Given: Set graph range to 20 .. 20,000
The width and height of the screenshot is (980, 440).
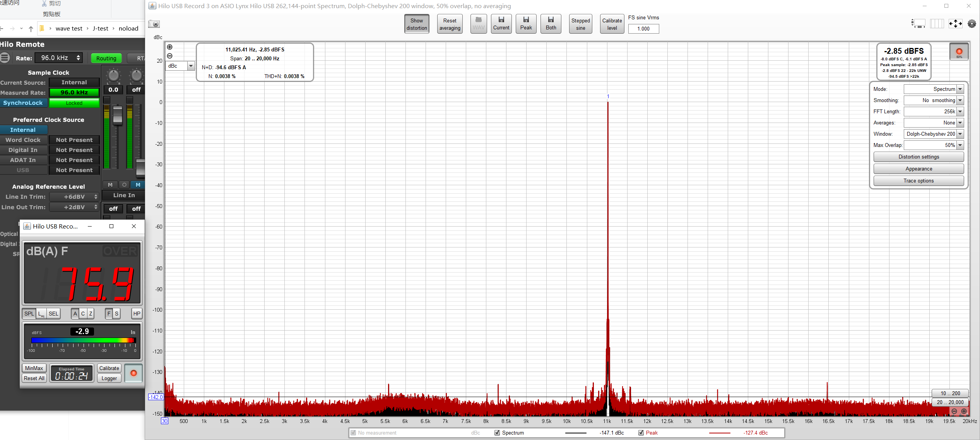Looking at the screenshot, I should [x=950, y=402].
